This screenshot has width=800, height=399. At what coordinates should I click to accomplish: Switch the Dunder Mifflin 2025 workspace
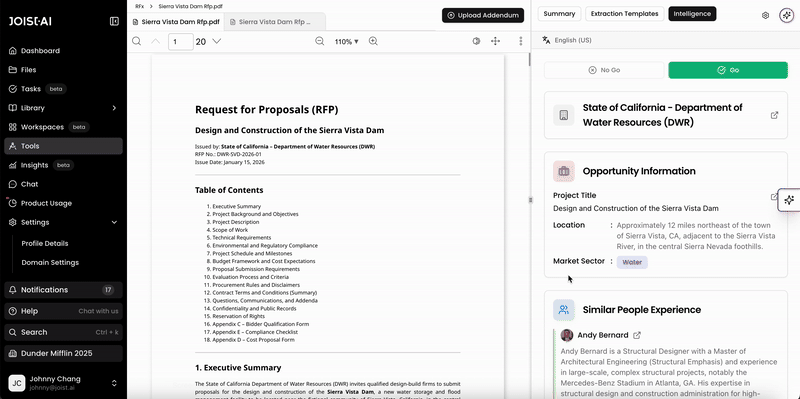coord(63,354)
